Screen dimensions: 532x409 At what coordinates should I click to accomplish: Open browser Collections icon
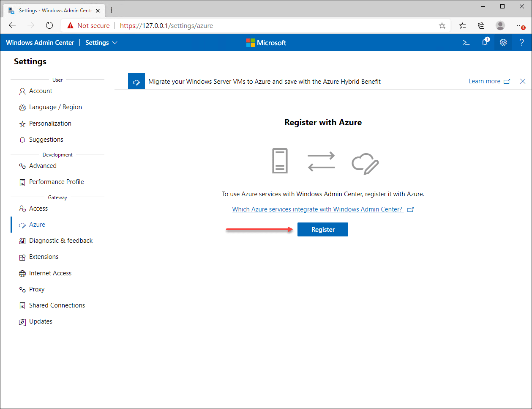(481, 26)
